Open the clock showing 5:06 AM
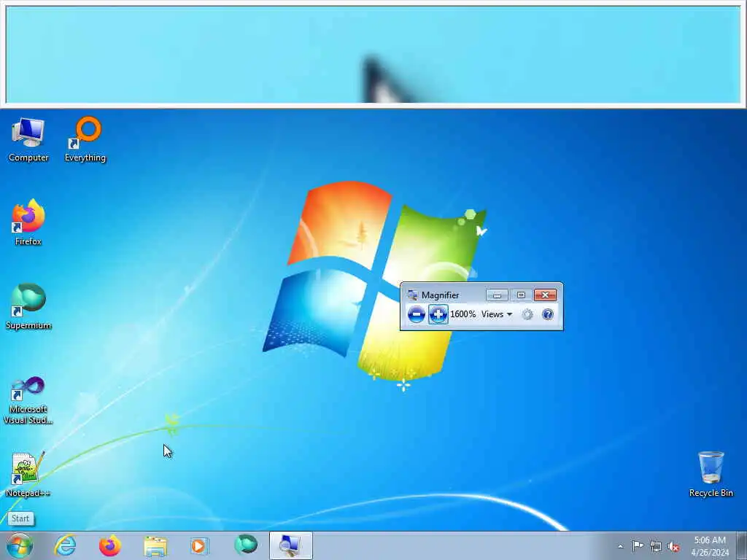Screen dimensions: 747x560 coord(710,546)
